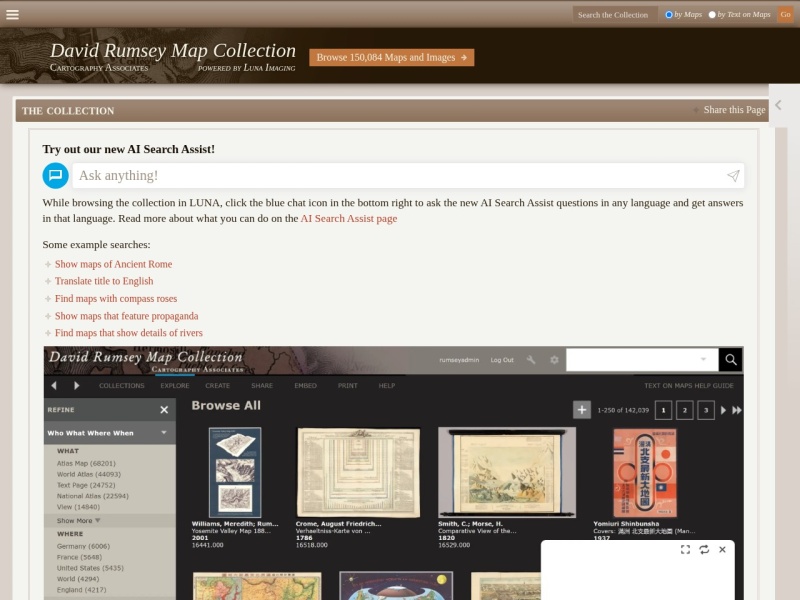
Task: Open the Yomiuri Shinbunsha cover thumbnail
Action: tap(645, 473)
